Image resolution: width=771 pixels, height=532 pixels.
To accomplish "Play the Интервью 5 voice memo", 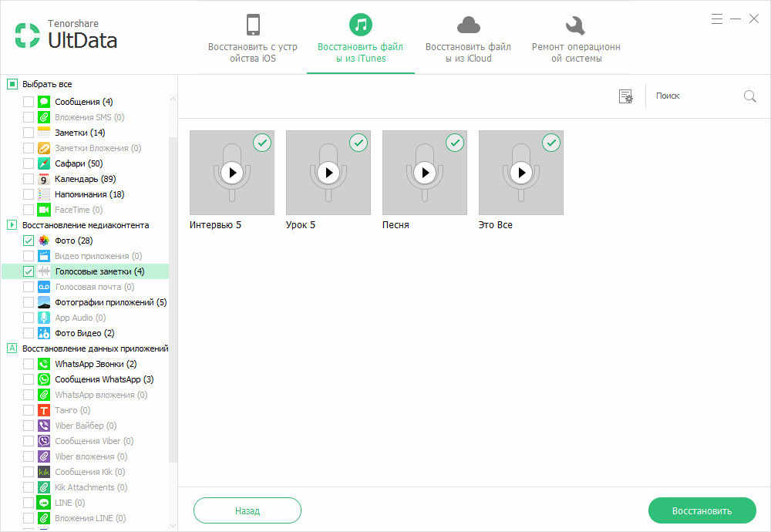I will pyautogui.click(x=232, y=173).
